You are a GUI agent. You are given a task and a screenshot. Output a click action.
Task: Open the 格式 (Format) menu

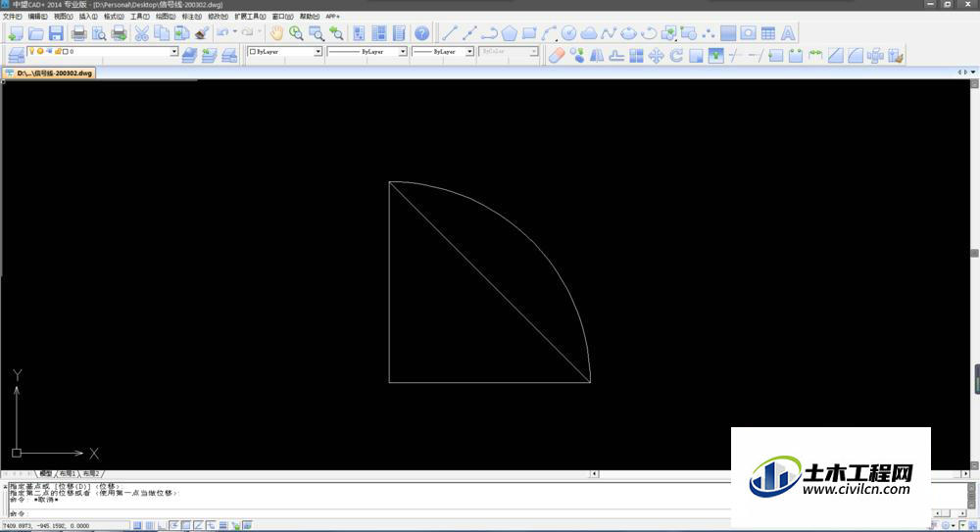coord(114,17)
